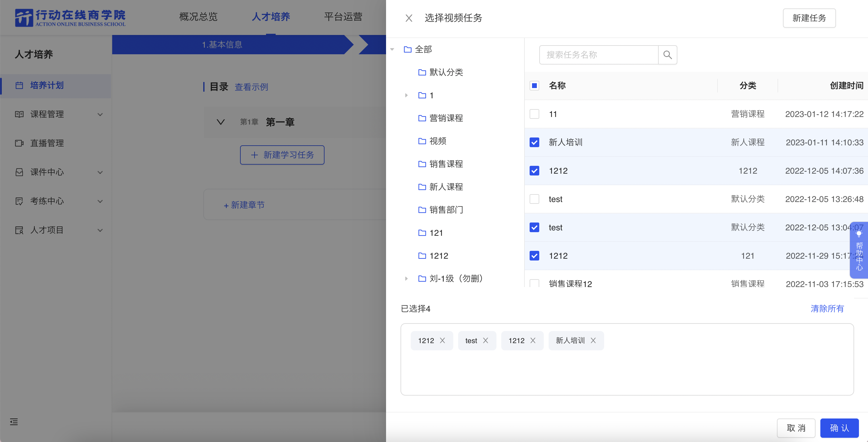Uncheck the 新人培训 row
This screenshot has height=442, width=868.
pos(534,142)
